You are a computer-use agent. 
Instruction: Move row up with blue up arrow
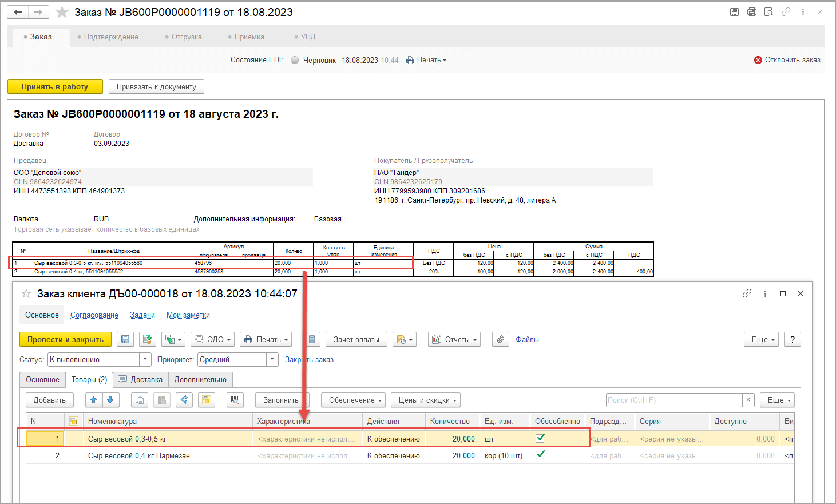93,400
